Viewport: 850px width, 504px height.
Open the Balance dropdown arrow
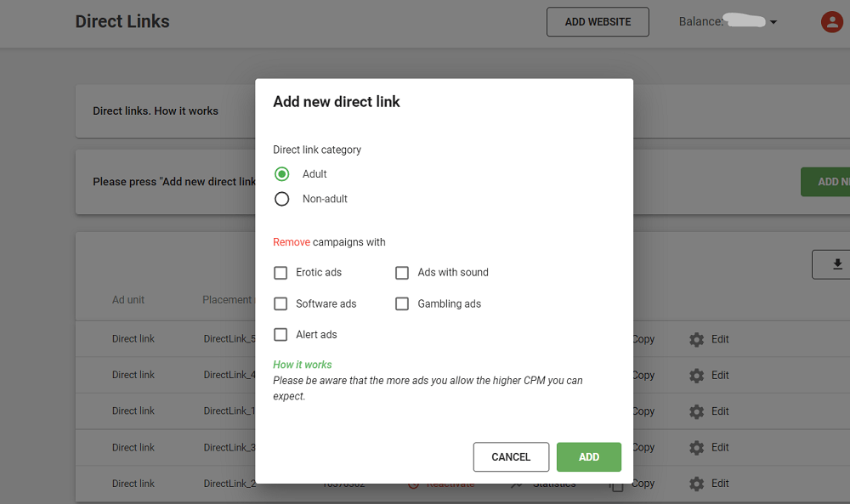click(x=772, y=21)
